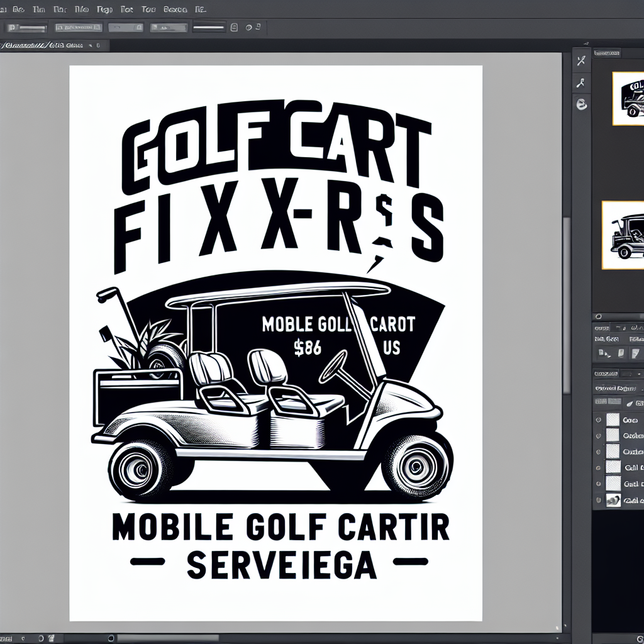Select the tab heading the thumbnails panel
This screenshot has height=644, width=644.
tap(607, 53)
